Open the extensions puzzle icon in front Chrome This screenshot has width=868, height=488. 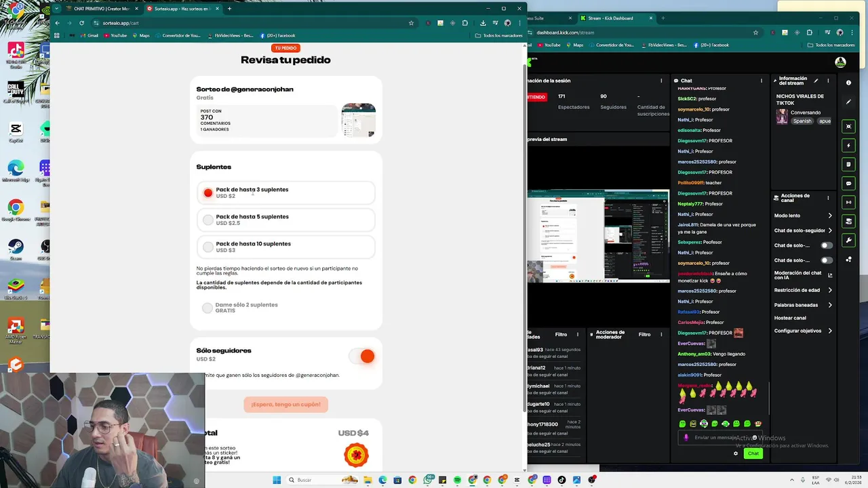click(465, 23)
